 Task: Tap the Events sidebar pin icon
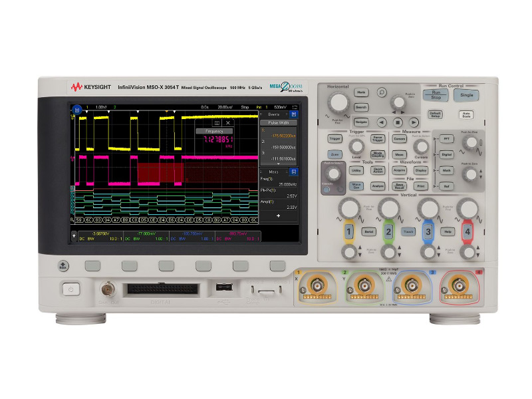294,114
